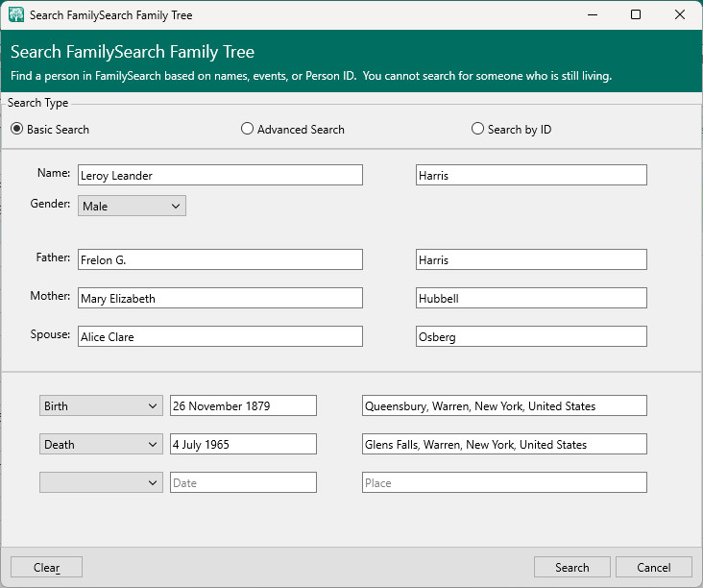Clear all search fields with Clear button
The width and height of the screenshot is (703, 588).
click(46, 568)
